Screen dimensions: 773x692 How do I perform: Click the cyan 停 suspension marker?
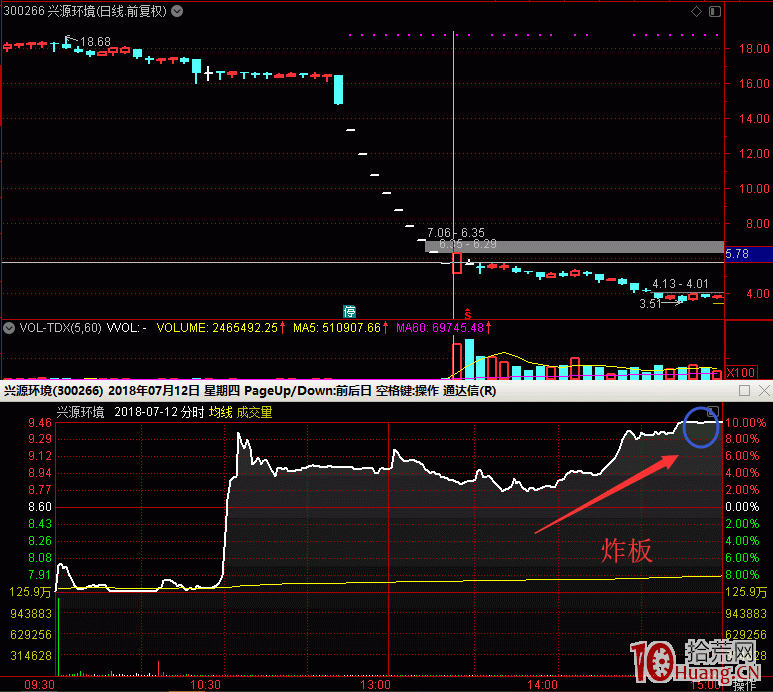coord(350,311)
